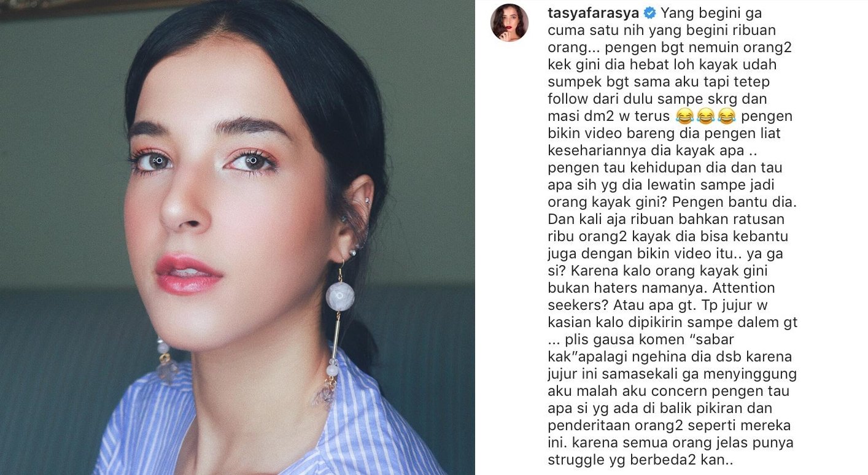Click the marble ball earring in the photo
868x475 pixels.
[340, 296]
